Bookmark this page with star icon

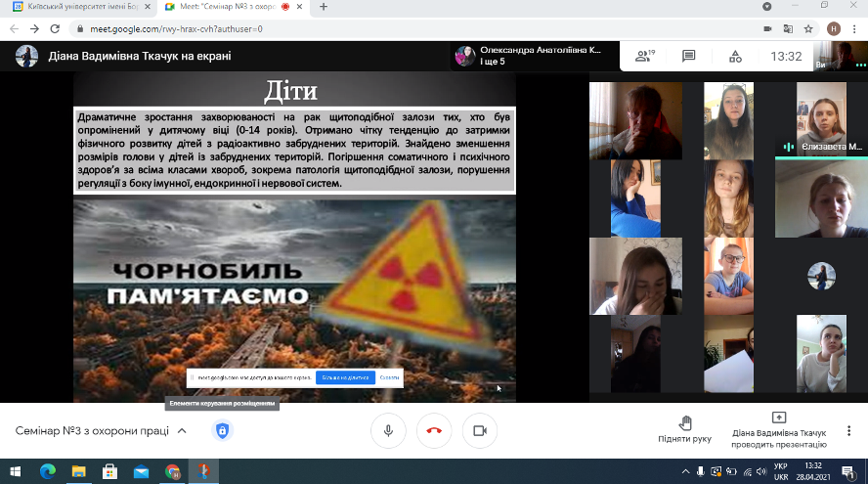(808, 28)
